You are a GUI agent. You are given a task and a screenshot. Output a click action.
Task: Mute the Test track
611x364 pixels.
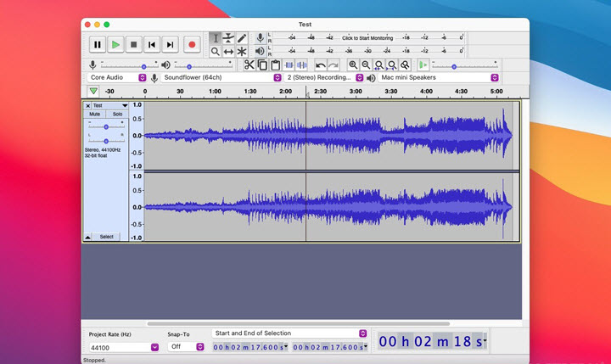(x=95, y=114)
